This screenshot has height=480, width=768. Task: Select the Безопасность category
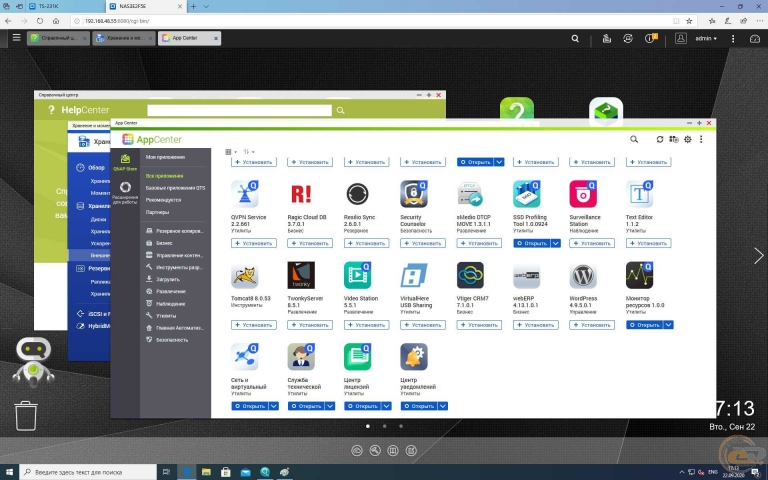pyautogui.click(x=171, y=340)
